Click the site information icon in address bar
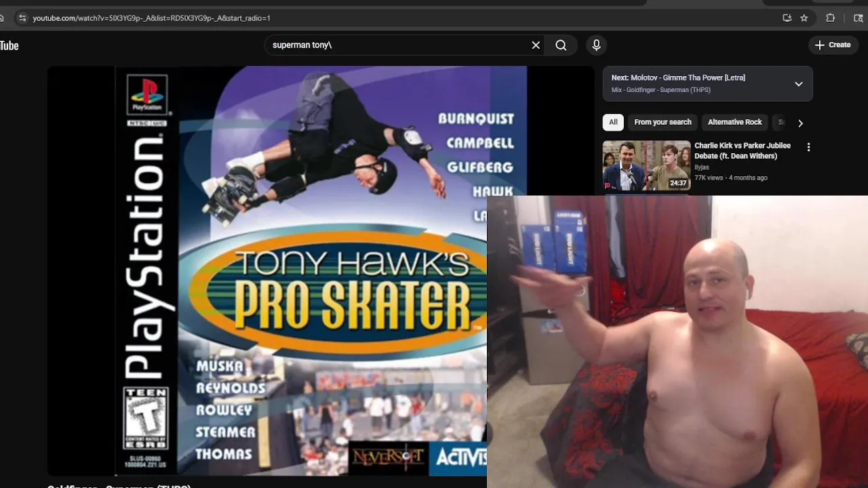Viewport: 868px width, 488px height. [22, 18]
